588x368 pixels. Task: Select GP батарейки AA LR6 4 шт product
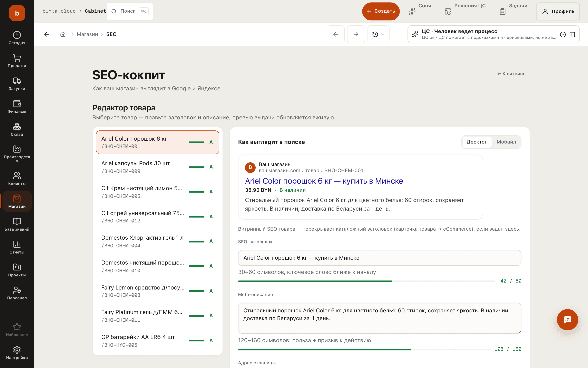click(x=157, y=341)
